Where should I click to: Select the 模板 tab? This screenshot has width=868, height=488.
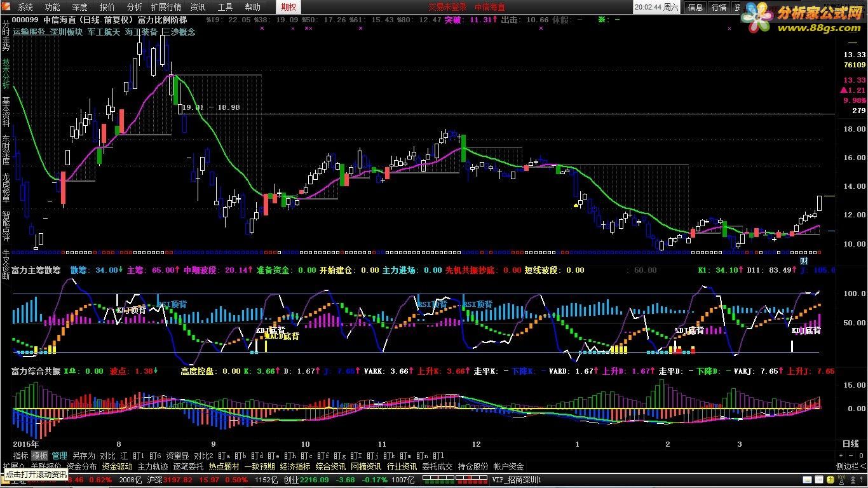point(40,456)
